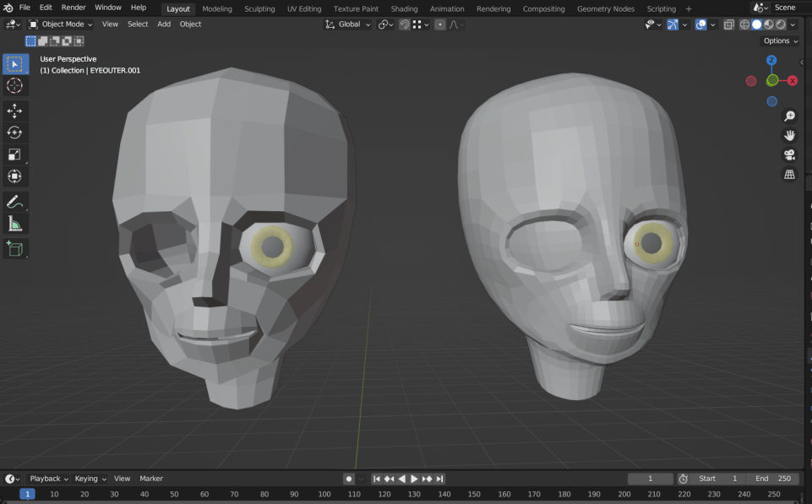
Task: Select the Transform tool
Action: [14, 176]
